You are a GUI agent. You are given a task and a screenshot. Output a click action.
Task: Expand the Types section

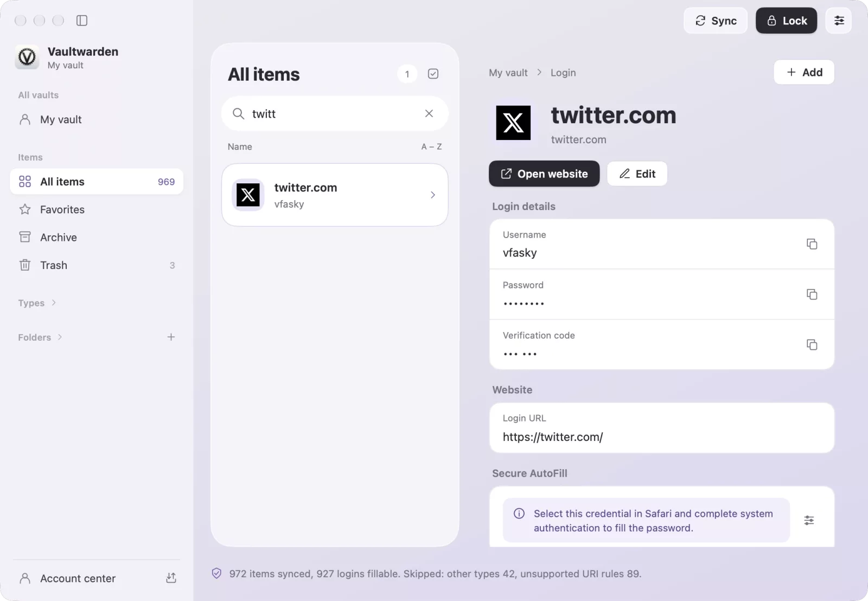click(x=37, y=303)
